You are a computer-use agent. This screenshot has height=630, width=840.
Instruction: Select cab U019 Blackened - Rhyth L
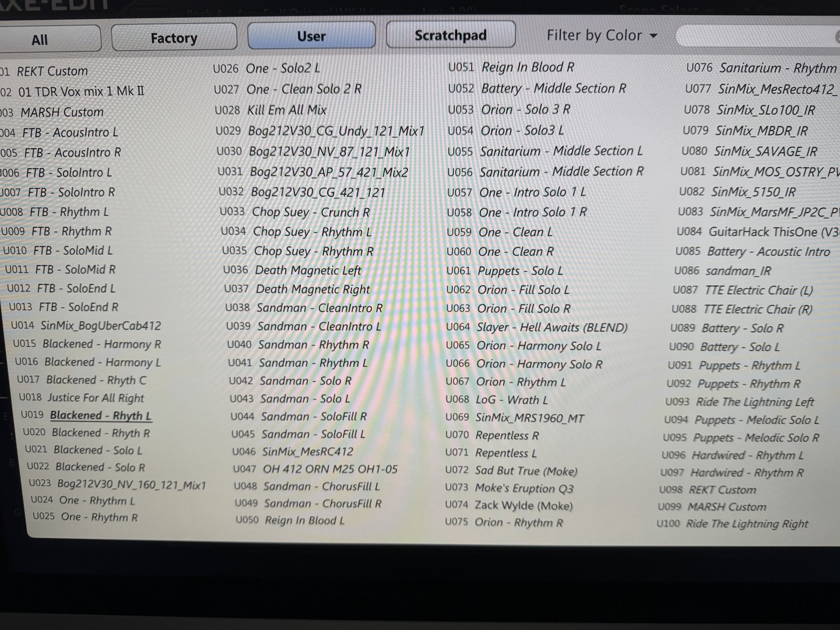pos(87,415)
